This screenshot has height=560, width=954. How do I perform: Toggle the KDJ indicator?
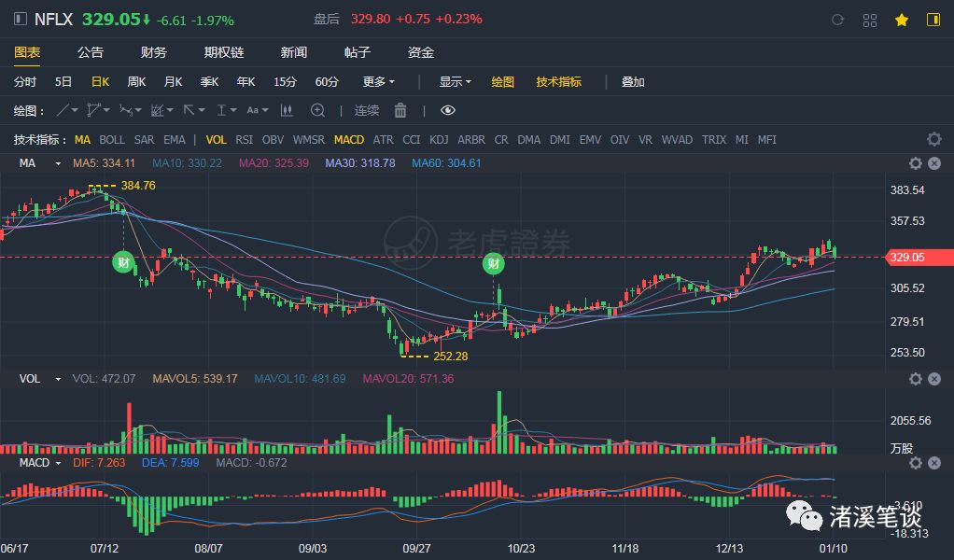[439, 140]
